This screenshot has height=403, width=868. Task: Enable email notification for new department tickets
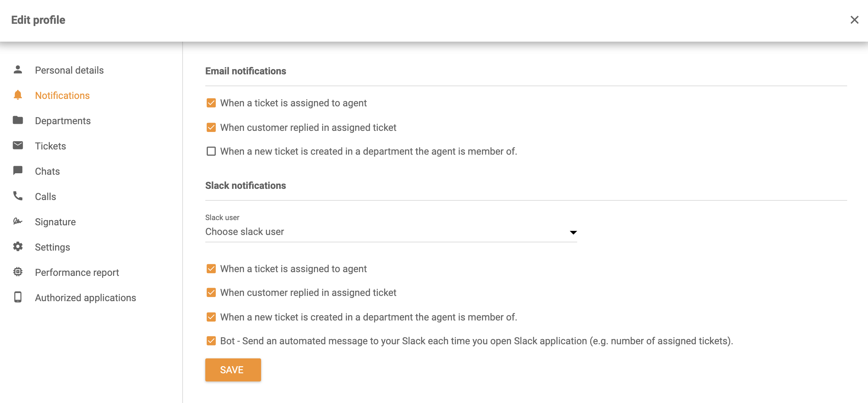click(x=211, y=151)
